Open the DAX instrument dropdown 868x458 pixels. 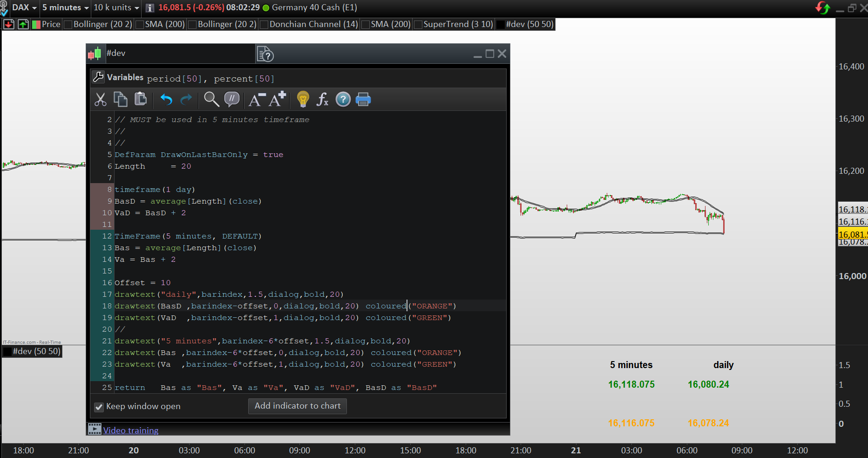tap(24, 8)
